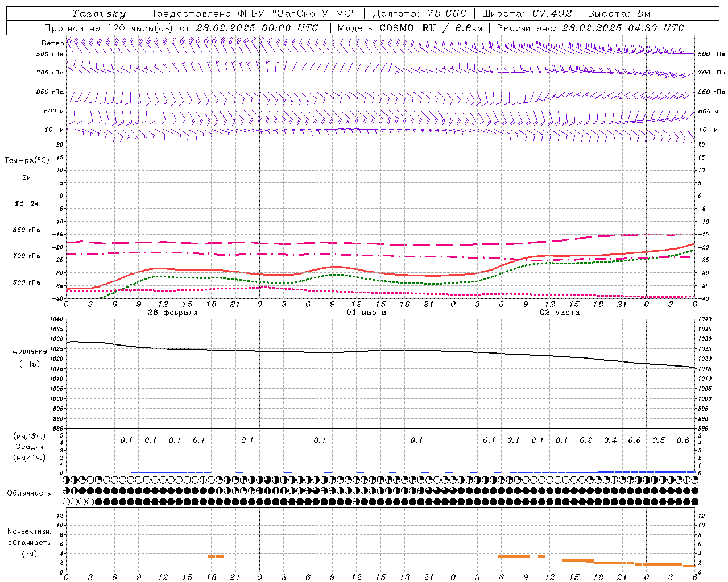Select the 850 гПа temperature legend entry
The image size is (728, 582).
26,232
